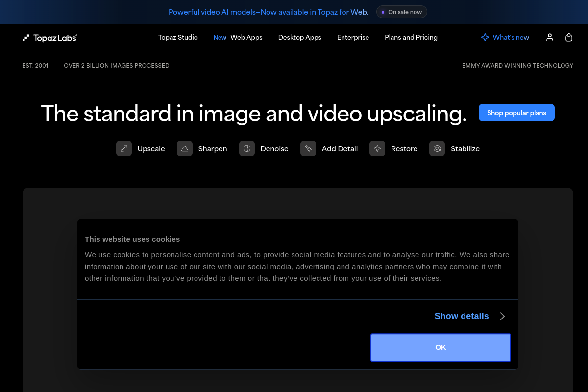Viewport: 588px width, 392px height.
Task: Open the What's new link
Action: tap(511, 37)
